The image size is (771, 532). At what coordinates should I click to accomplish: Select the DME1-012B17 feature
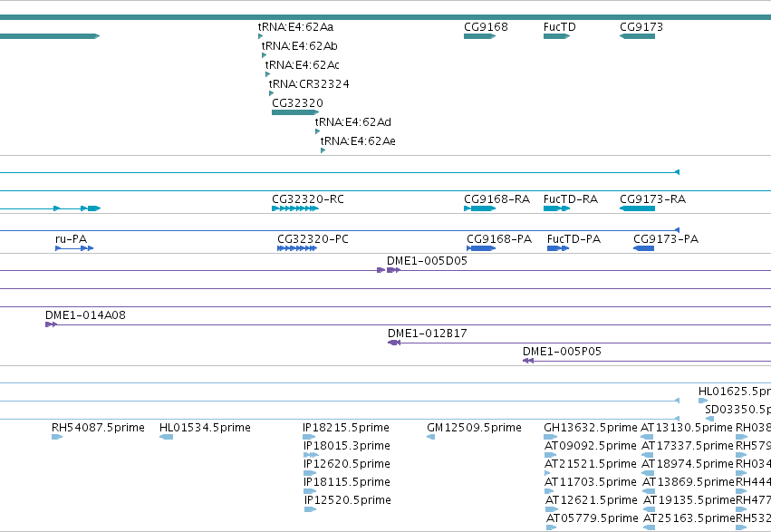[x=394, y=343]
